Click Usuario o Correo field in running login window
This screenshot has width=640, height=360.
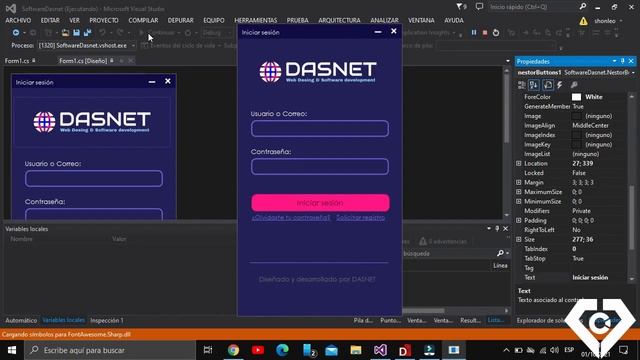tap(320, 129)
